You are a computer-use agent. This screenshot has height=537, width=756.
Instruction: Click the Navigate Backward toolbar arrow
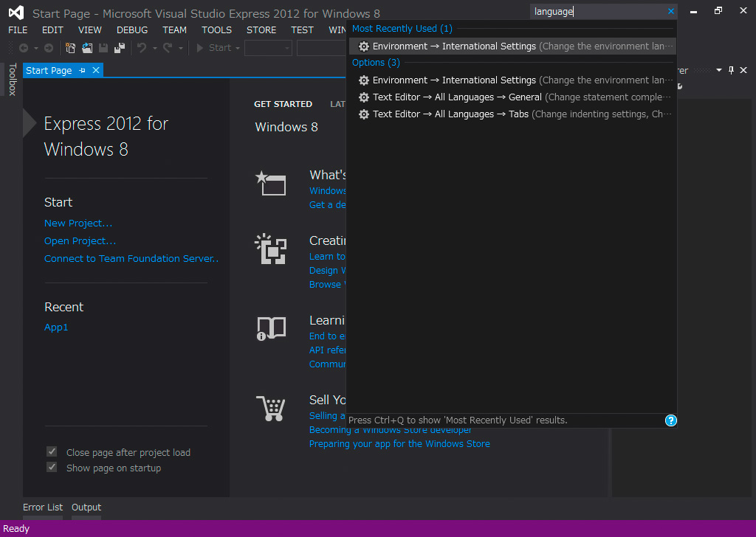tap(23, 48)
